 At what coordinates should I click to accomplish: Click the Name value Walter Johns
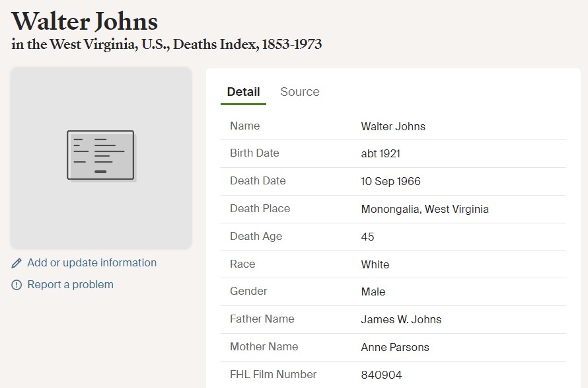coord(393,126)
